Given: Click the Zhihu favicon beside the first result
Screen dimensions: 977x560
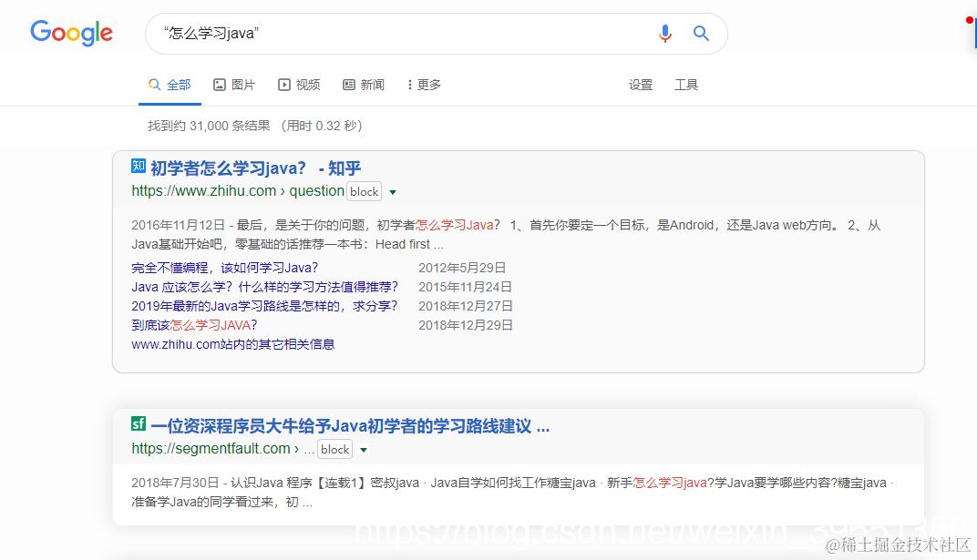Looking at the screenshot, I should [139, 166].
